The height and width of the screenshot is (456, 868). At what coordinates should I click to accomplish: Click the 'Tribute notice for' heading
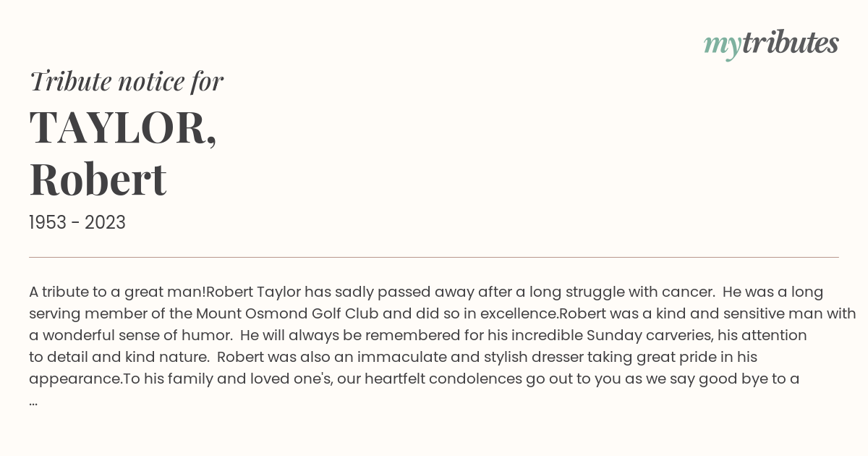(126, 82)
